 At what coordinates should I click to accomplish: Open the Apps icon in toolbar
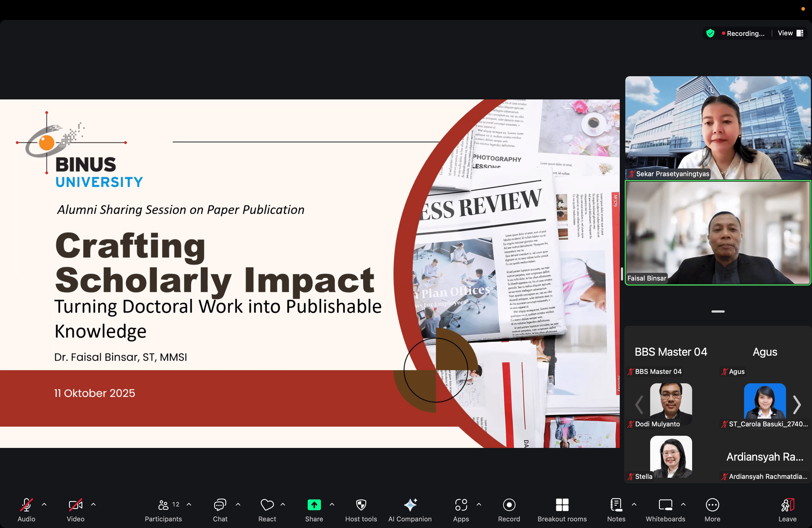(x=461, y=505)
